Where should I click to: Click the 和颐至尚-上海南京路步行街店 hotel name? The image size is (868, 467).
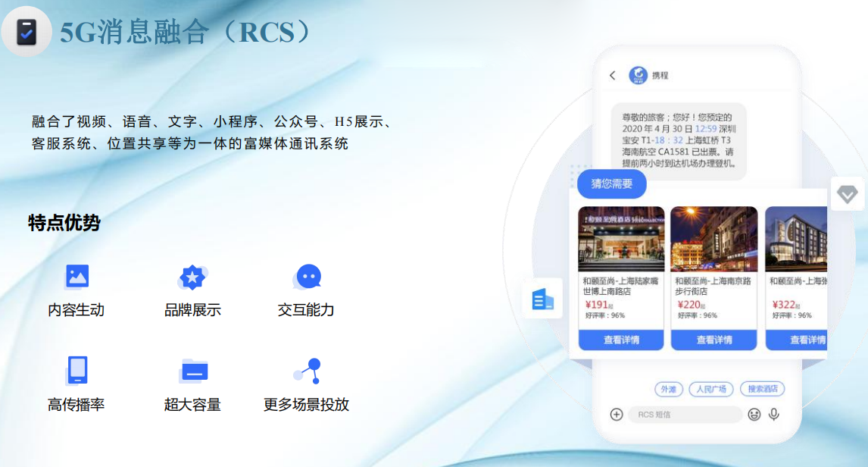click(x=713, y=286)
